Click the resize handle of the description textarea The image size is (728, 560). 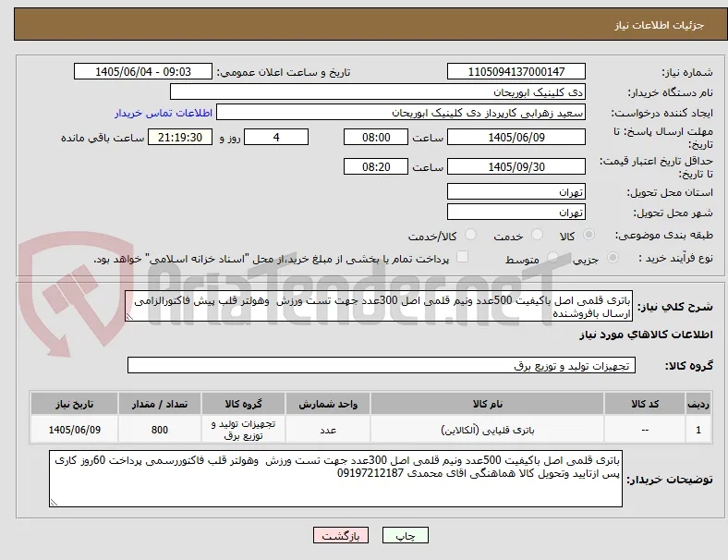(129, 317)
